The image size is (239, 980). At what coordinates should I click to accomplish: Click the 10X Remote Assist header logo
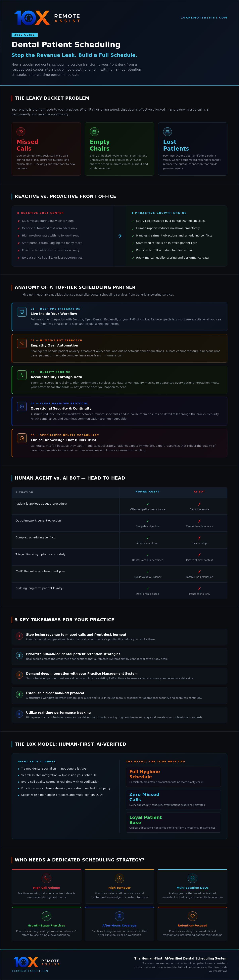pos(47,18)
